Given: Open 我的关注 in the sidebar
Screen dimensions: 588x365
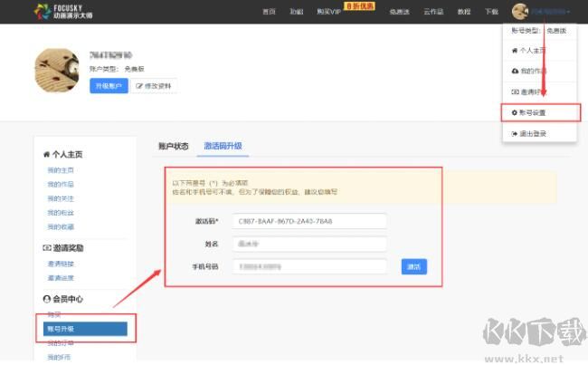Looking at the screenshot, I should click(x=61, y=198).
